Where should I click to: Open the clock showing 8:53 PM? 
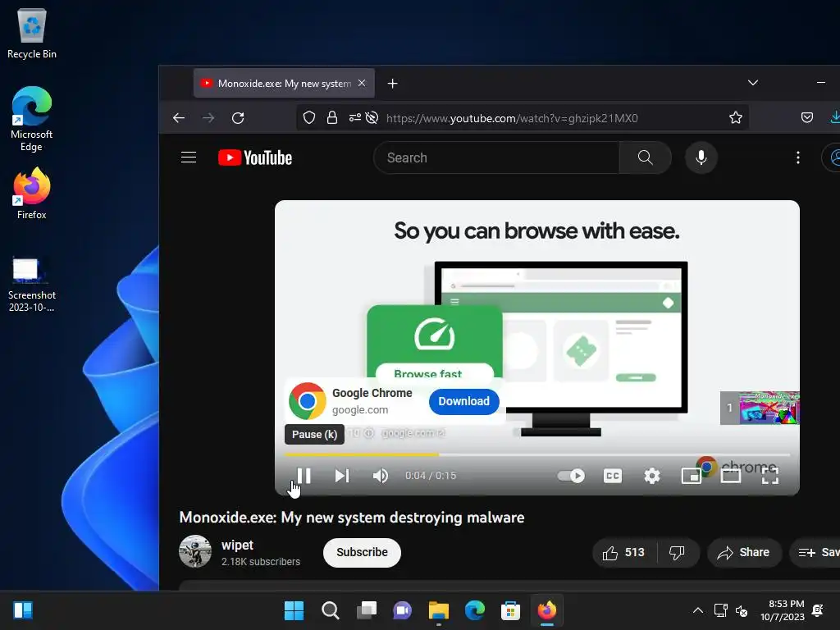pos(782,610)
